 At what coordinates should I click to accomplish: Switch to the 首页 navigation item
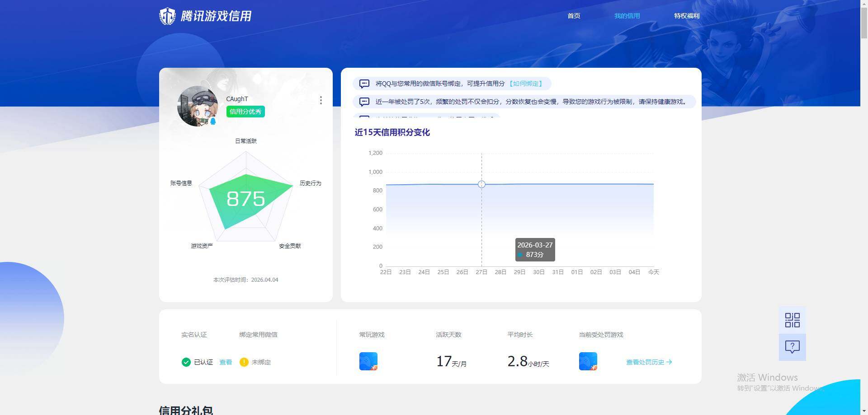[573, 15]
